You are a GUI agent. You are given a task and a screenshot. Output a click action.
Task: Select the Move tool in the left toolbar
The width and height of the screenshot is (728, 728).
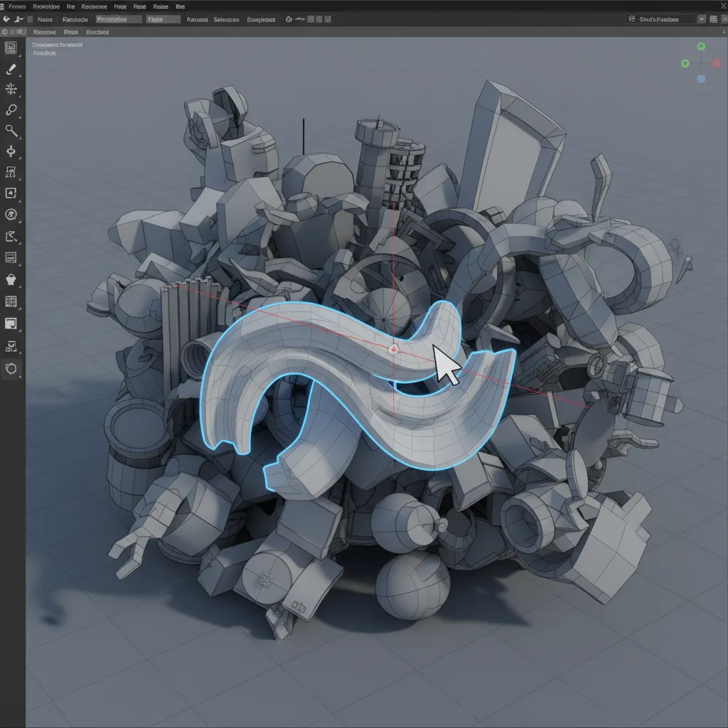pyautogui.click(x=10, y=87)
